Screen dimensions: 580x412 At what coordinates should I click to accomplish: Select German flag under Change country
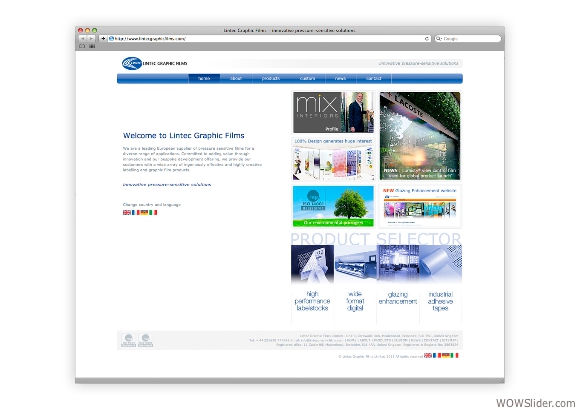click(144, 212)
